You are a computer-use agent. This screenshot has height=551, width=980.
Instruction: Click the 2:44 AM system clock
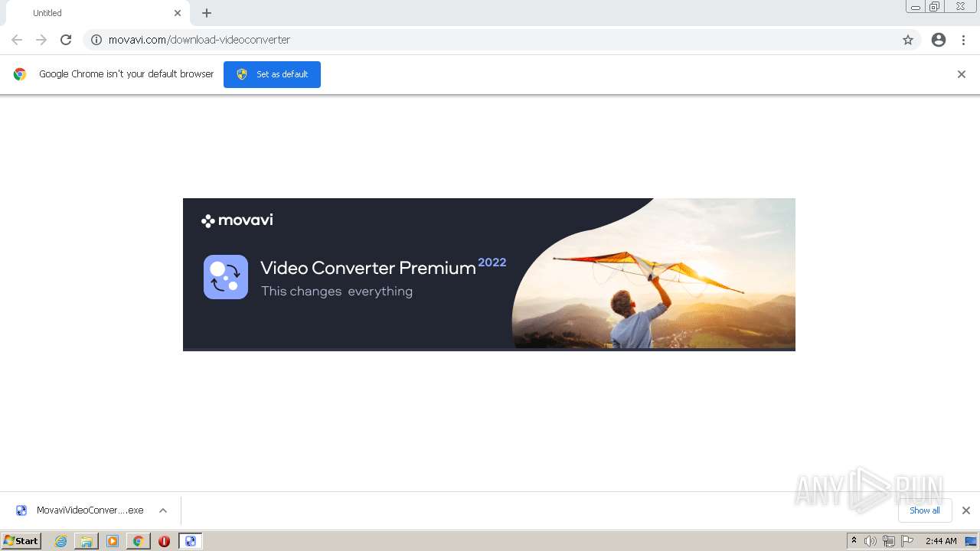(x=941, y=541)
